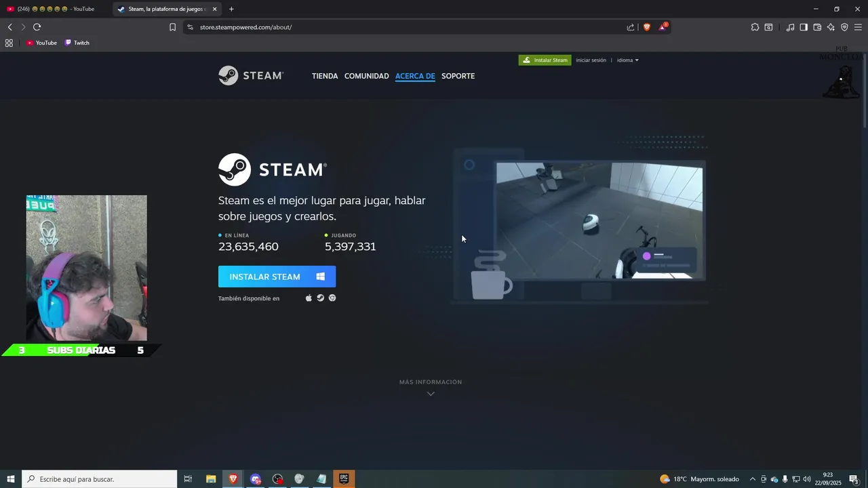Click the blue INSTALAR STEAM button
The height and width of the screenshot is (488, 868).
[x=277, y=277]
